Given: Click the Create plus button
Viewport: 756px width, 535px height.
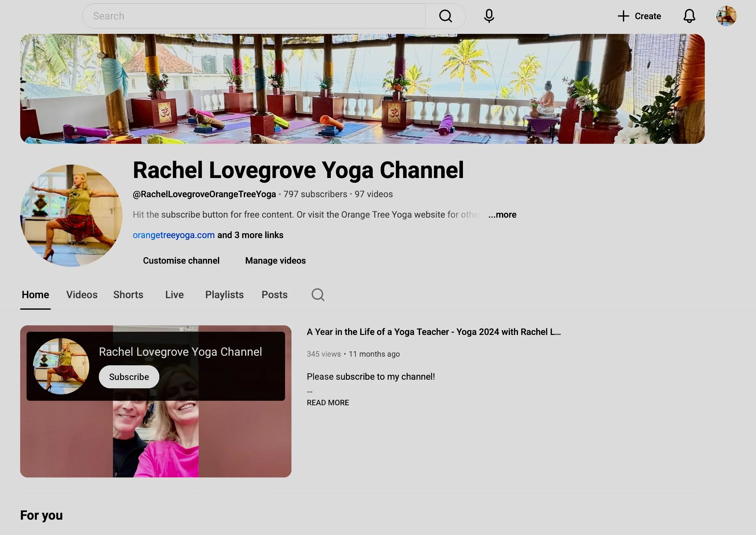Looking at the screenshot, I should (x=639, y=16).
